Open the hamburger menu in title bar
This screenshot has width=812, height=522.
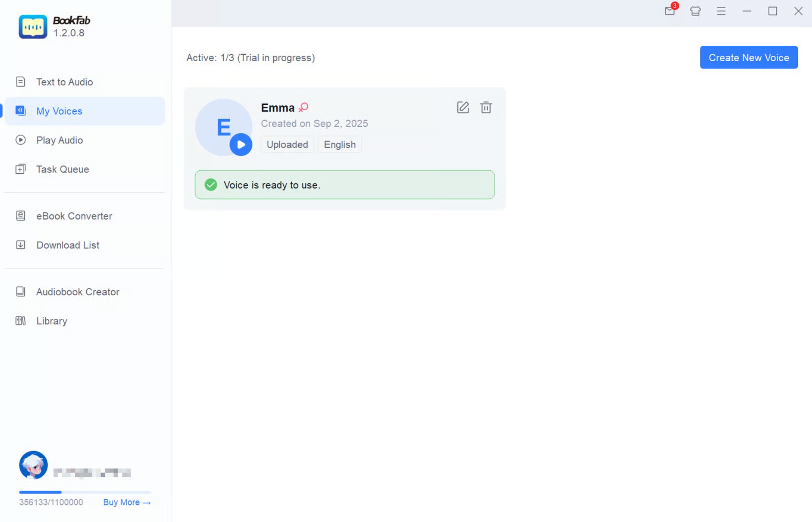(x=721, y=11)
